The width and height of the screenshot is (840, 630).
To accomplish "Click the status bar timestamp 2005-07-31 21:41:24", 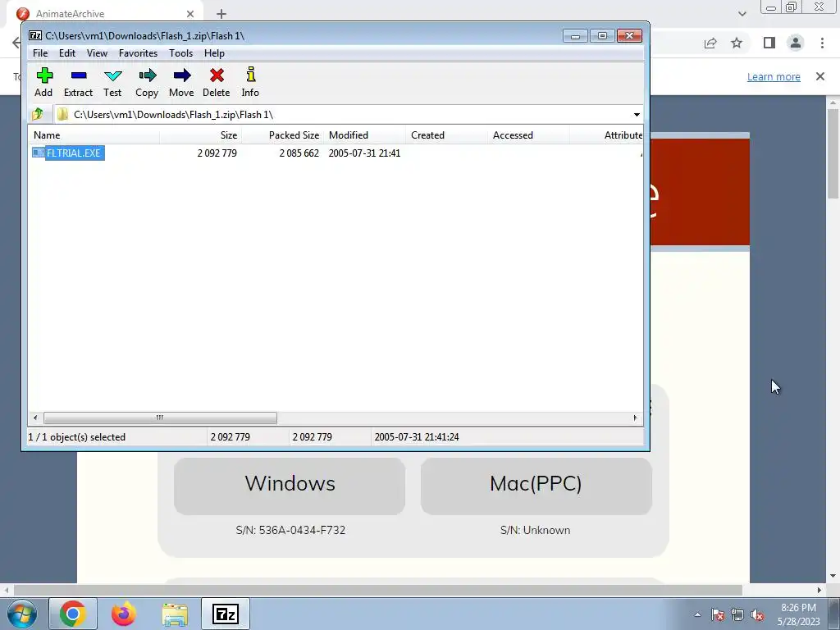I will (x=417, y=437).
